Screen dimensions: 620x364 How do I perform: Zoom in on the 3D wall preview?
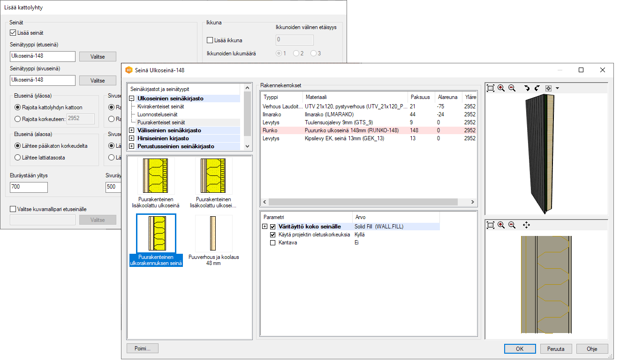point(501,88)
